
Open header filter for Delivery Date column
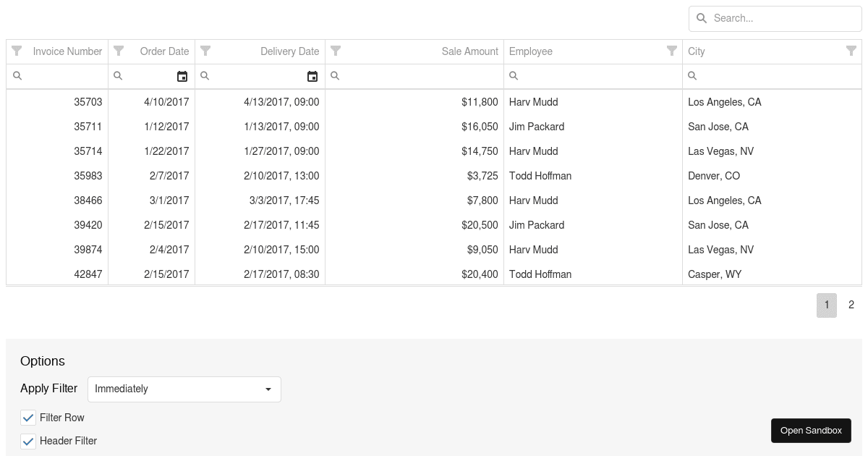click(x=205, y=51)
